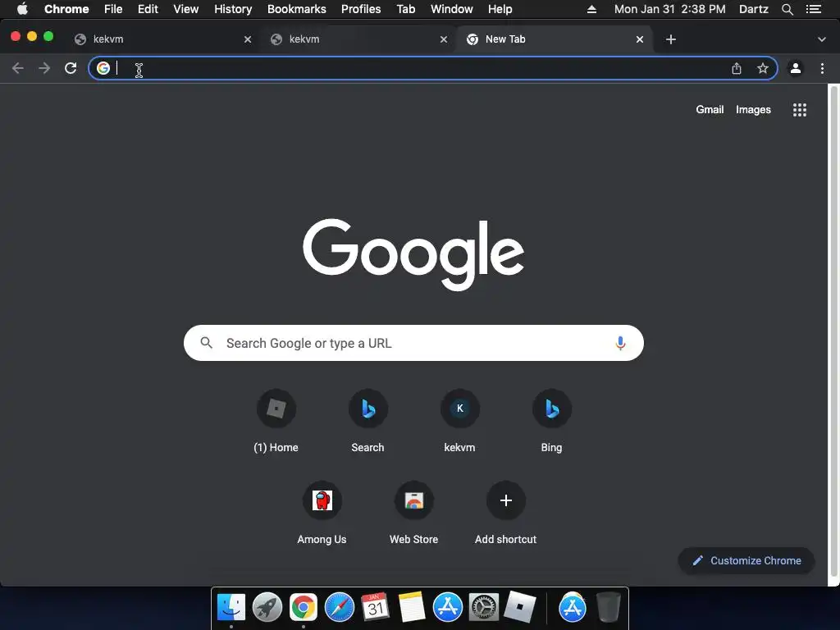
Task: Click the date and time in menu bar
Action: [669, 9]
